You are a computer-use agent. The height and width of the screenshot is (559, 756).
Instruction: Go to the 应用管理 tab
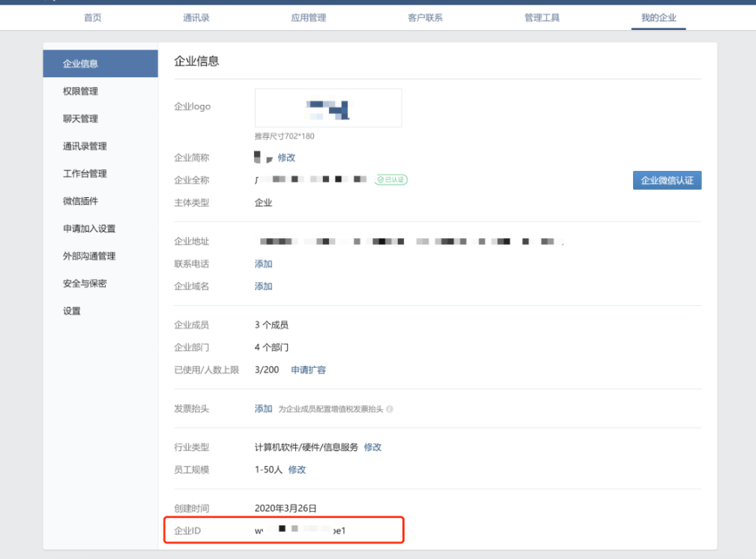click(309, 17)
